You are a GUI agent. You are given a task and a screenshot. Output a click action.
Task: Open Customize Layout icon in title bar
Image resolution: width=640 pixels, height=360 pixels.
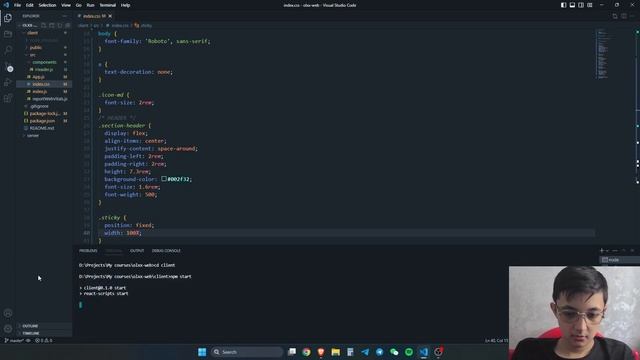[590, 5]
